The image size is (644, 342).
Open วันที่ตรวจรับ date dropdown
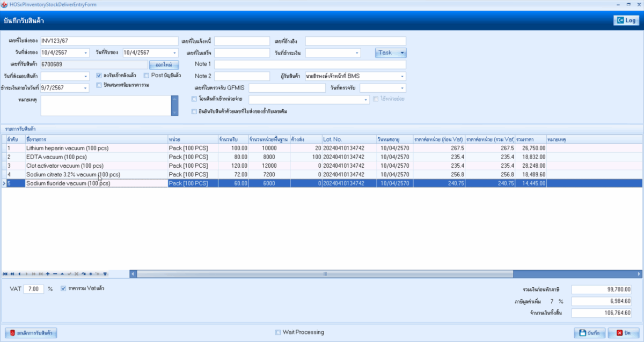[402, 88]
